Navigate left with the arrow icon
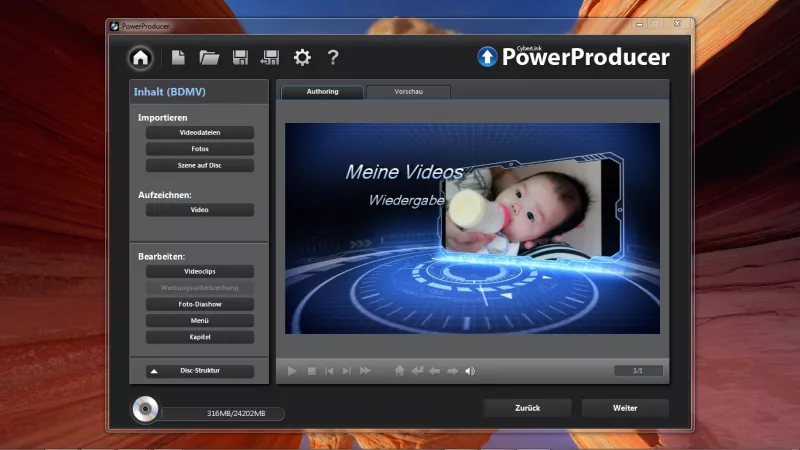This screenshot has width=800, height=450. [435, 371]
